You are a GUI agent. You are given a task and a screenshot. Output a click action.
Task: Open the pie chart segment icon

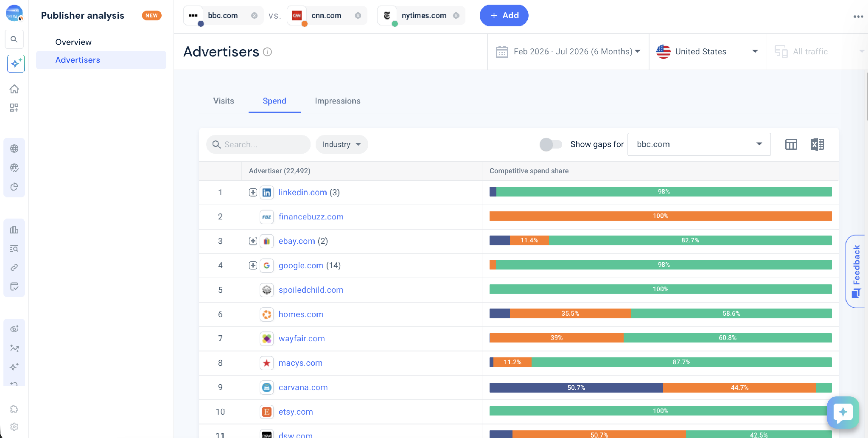point(14,187)
